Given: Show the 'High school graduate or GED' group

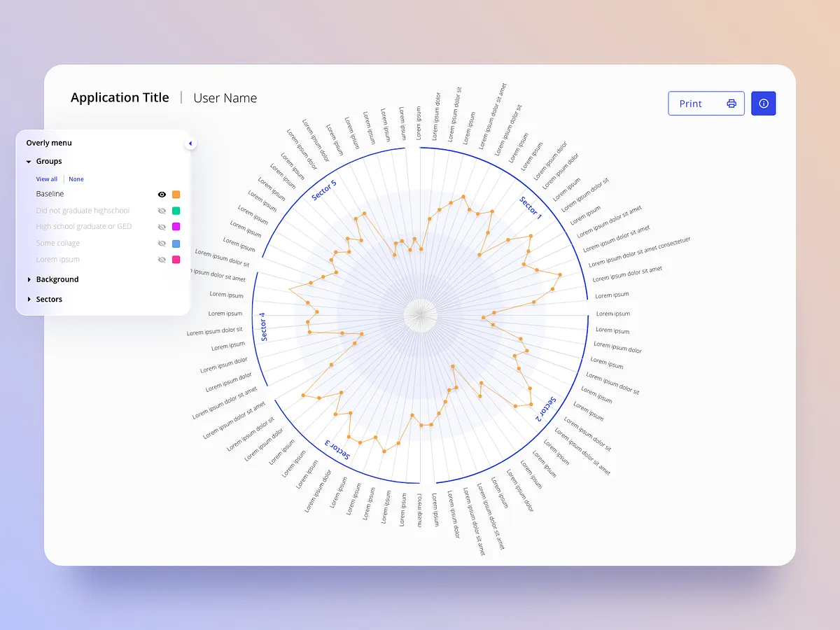Looking at the screenshot, I should tap(161, 226).
